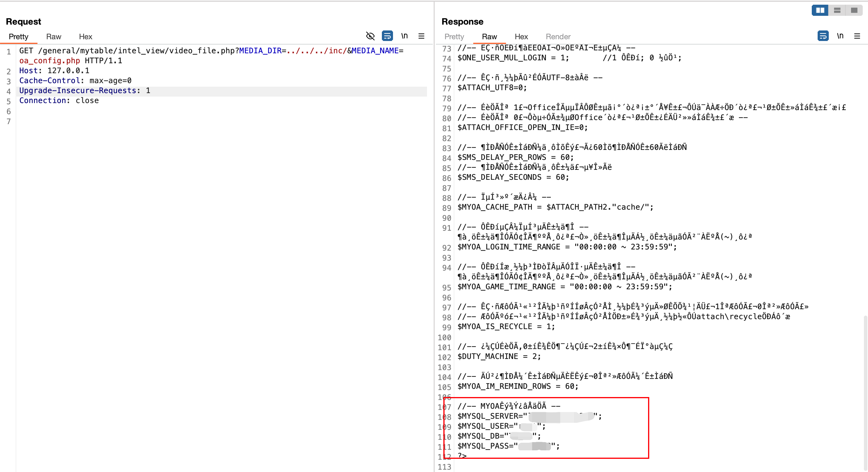The image size is (868, 472).
Task: Click the MEDIA_DIR parameter name
Action: (x=260, y=51)
